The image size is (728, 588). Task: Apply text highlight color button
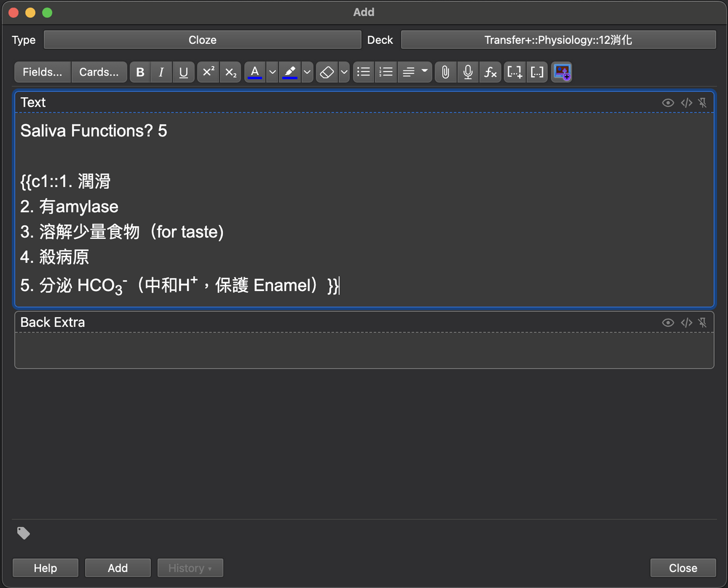coord(290,72)
